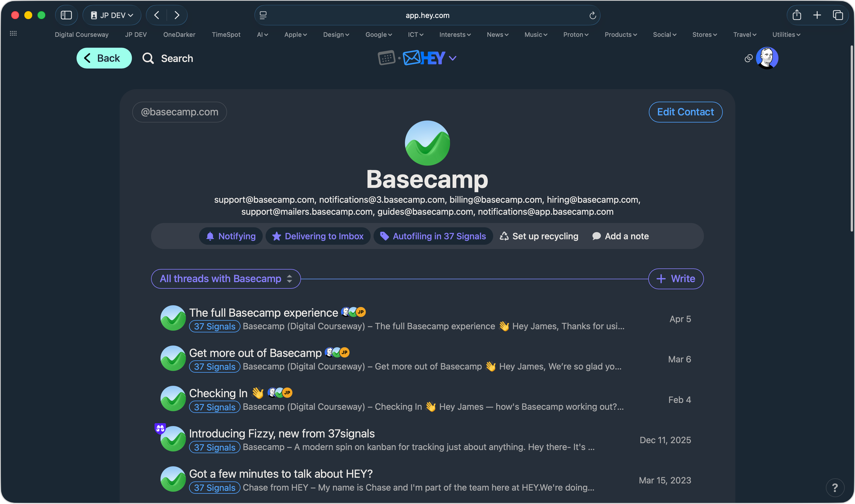Click 37 Signals label on Apr 5 thread
The image size is (855, 504).
(x=215, y=326)
